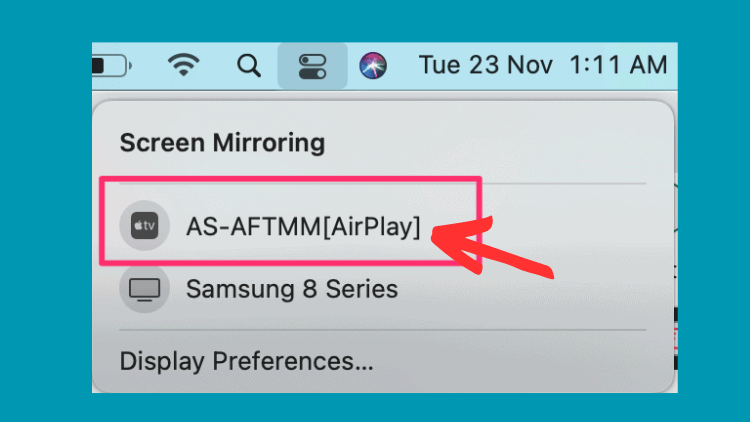Screen dimensions: 750x422
Task: Open Display Preferences…
Action: (x=246, y=361)
